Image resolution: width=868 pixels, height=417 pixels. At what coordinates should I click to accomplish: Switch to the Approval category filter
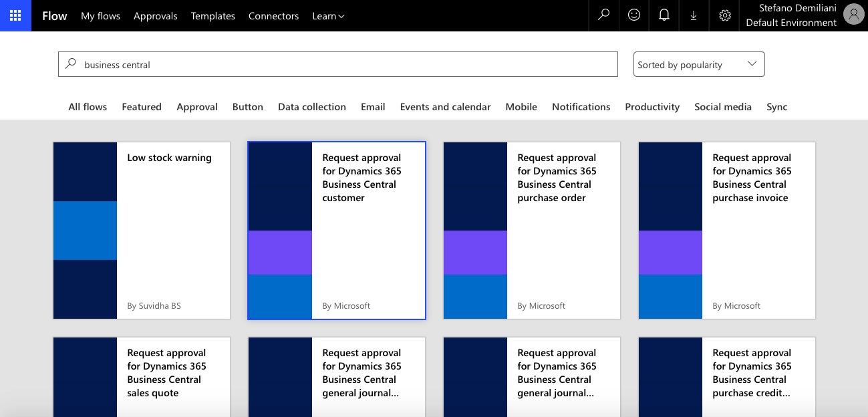[196, 106]
